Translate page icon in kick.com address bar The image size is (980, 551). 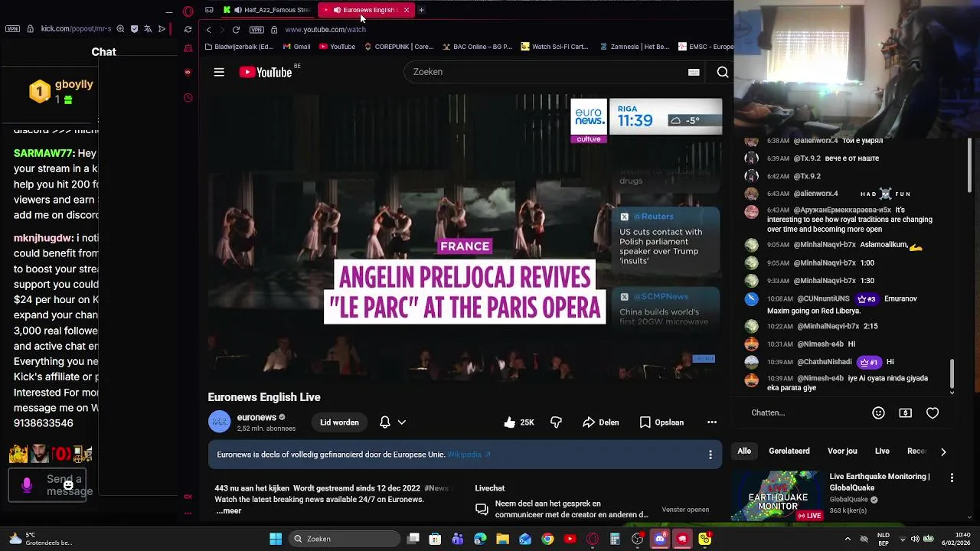point(148,29)
